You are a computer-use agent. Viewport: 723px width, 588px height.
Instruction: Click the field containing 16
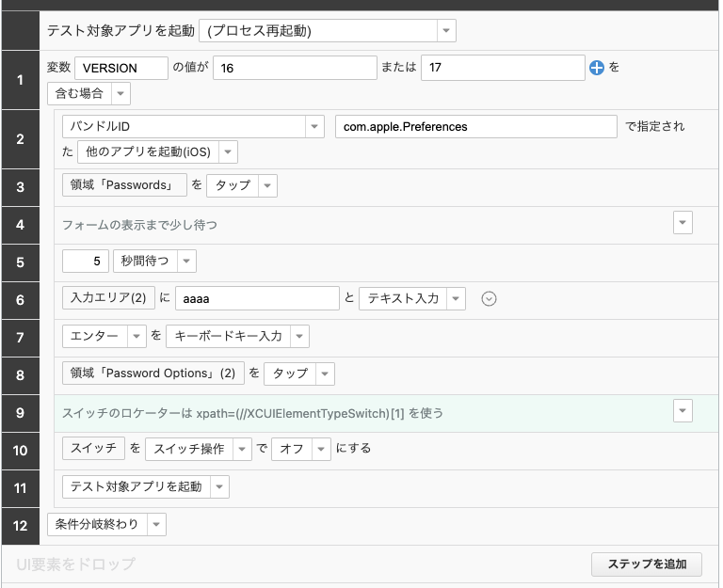tap(295, 68)
